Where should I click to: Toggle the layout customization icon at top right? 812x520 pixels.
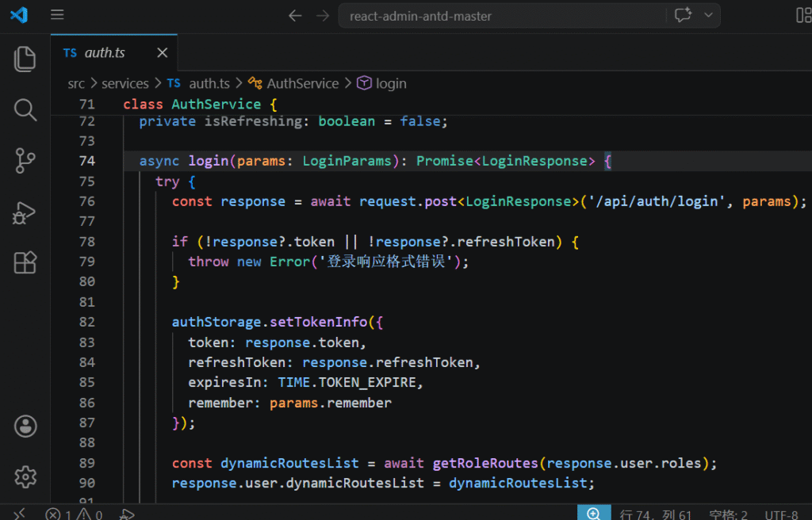click(803, 15)
